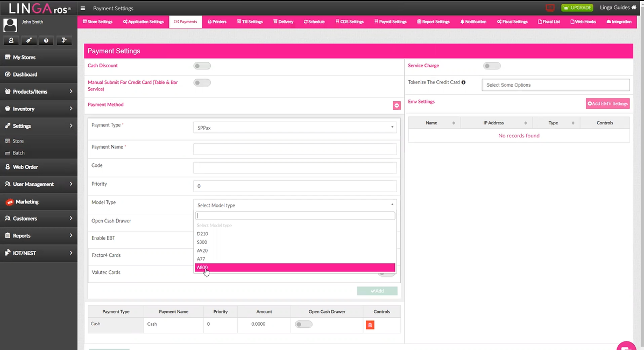Select model S300 from list
644x350 pixels.
coord(295,242)
